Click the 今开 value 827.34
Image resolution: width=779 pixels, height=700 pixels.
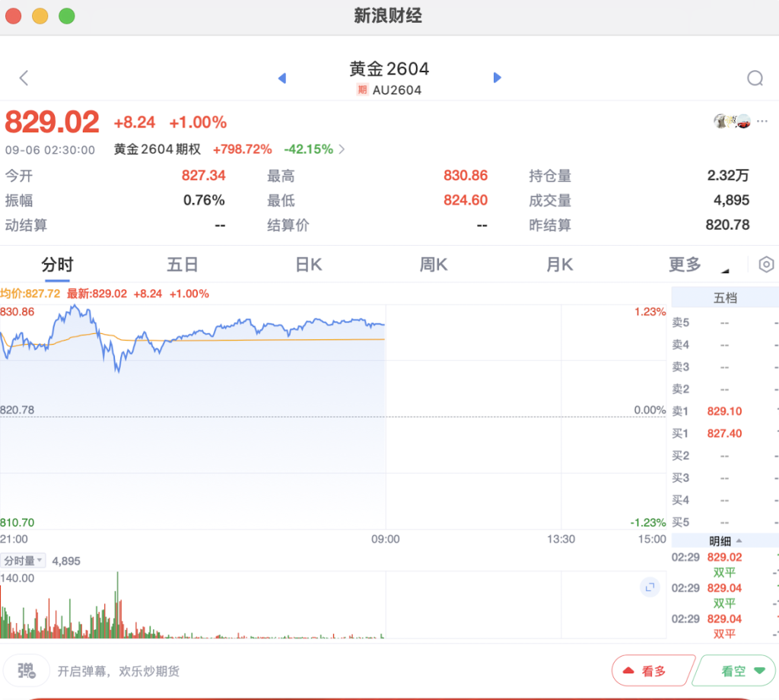[x=203, y=175]
